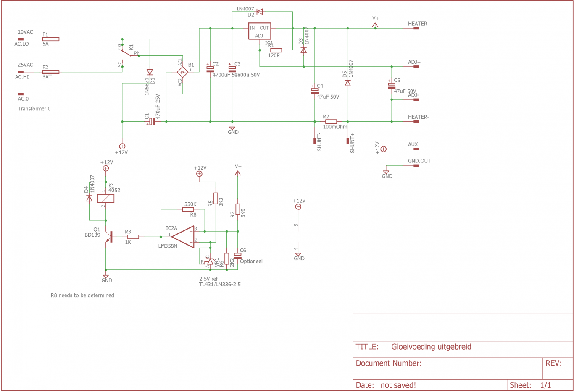Click the AC.LO input terminal pad

tap(21, 39)
